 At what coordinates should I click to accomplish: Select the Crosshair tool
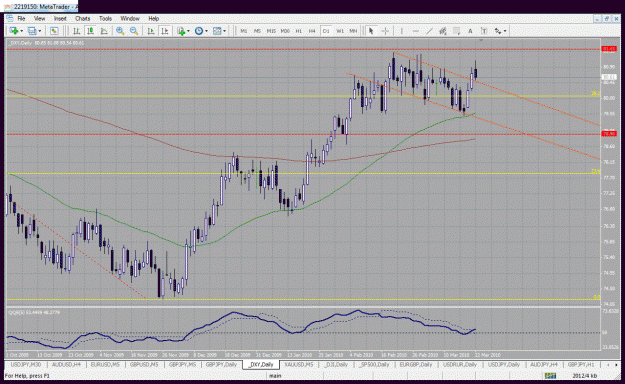[385, 31]
